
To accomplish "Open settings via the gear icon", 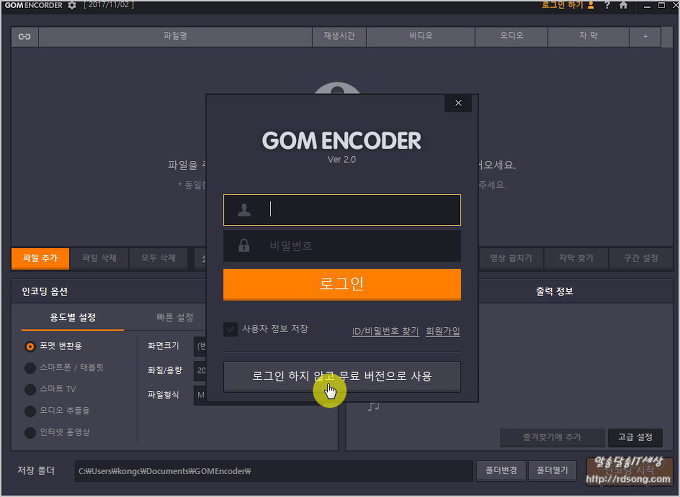I will 71,6.
